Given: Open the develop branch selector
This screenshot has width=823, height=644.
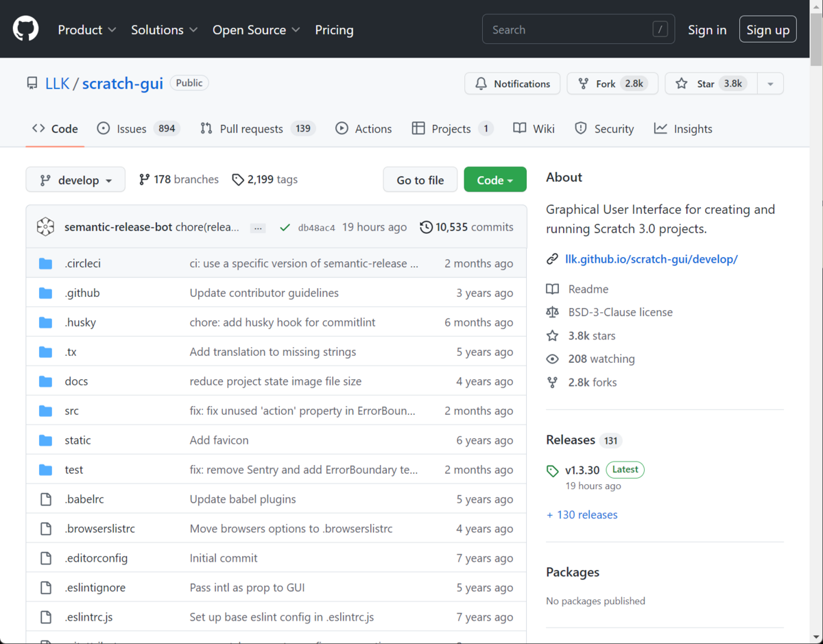Looking at the screenshot, I should coord(75,180).
